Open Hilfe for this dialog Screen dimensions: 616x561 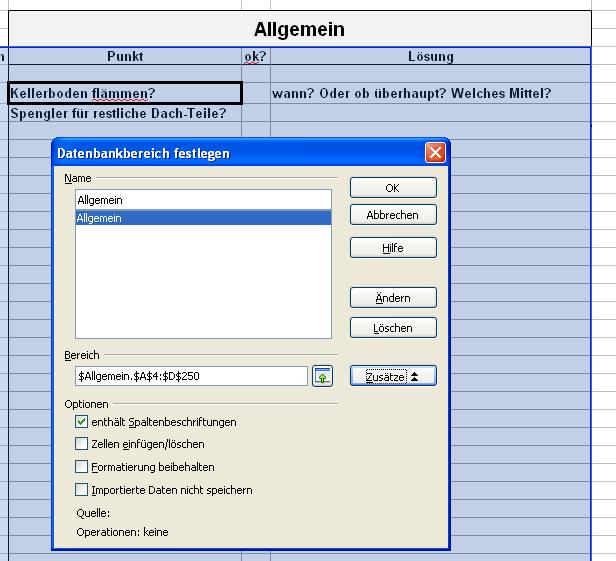point(393,248)
